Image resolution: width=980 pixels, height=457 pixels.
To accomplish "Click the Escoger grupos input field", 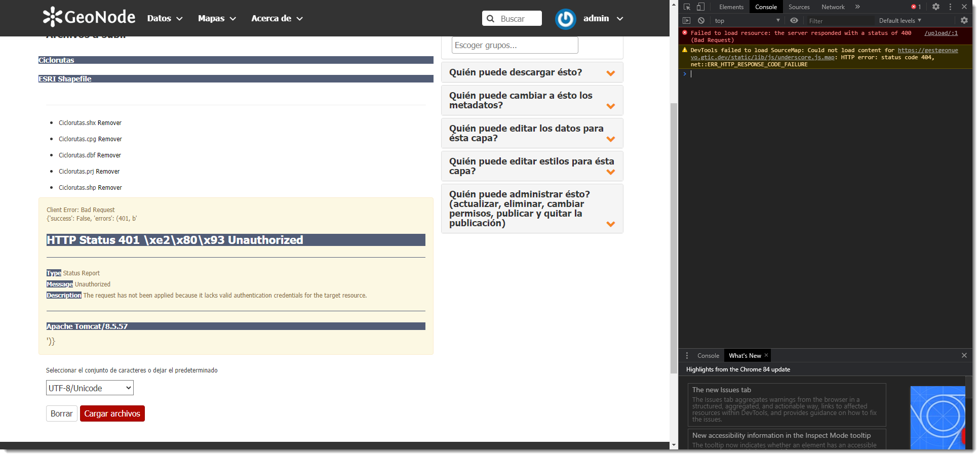I will point(515,45).
